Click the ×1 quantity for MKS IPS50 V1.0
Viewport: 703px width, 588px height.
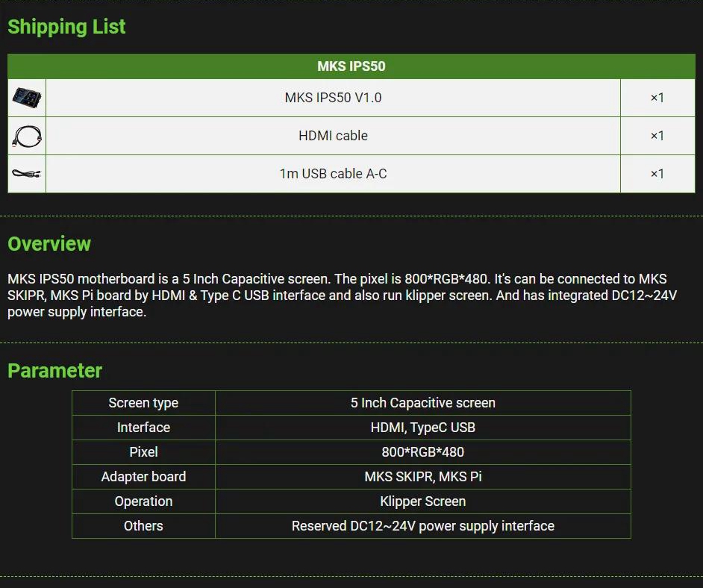(657, 98)
